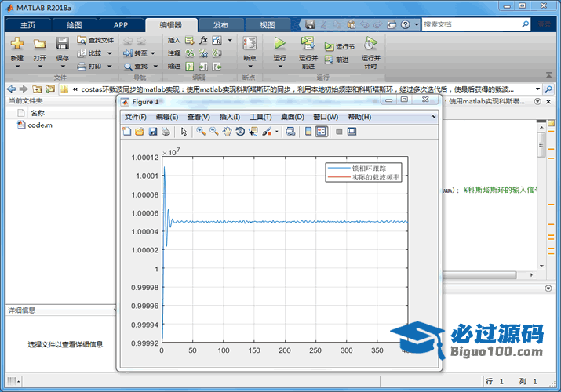Click Figure toolbar New Figure icon
This screenshot has height=392, width=561.
(126, 132)
